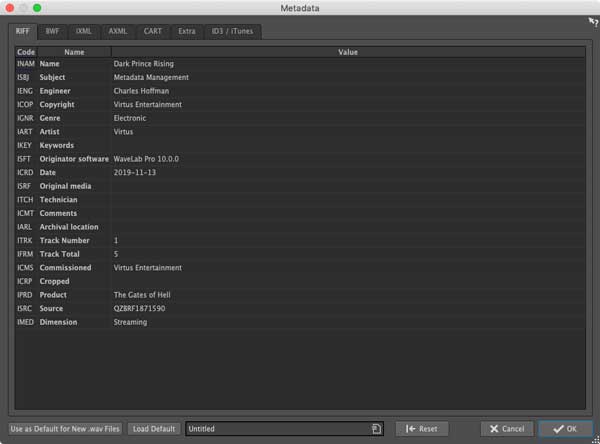
Task: Select 'WaveLab Pro 10.0.0' value
Action: point(146,159)
